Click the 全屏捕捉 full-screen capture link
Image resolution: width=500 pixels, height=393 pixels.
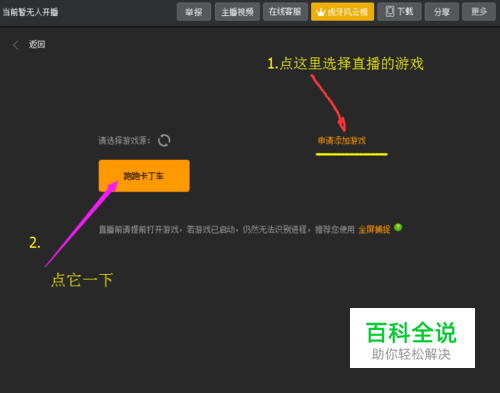(x=374, y=229)
